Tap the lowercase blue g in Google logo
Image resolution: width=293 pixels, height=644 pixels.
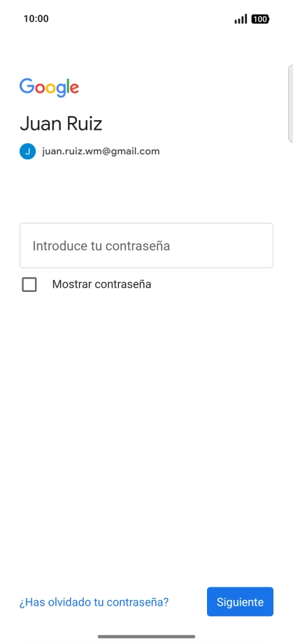(62, 90)
